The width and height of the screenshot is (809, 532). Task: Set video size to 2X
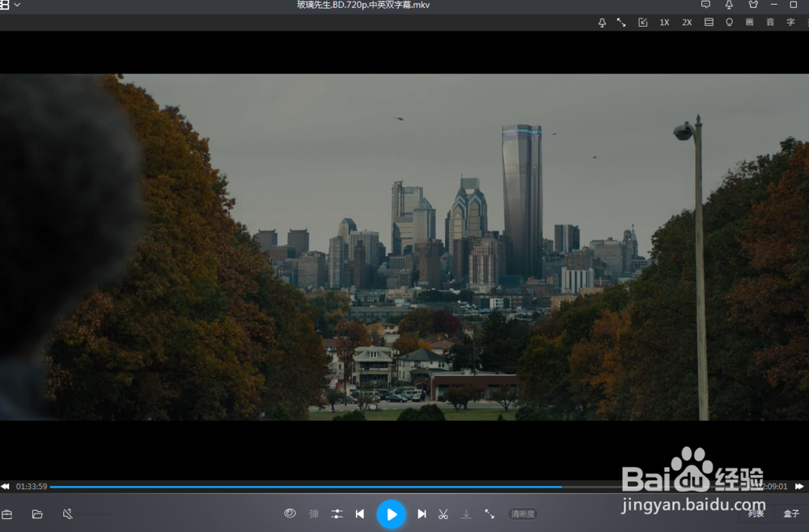(x=687, y=22)
